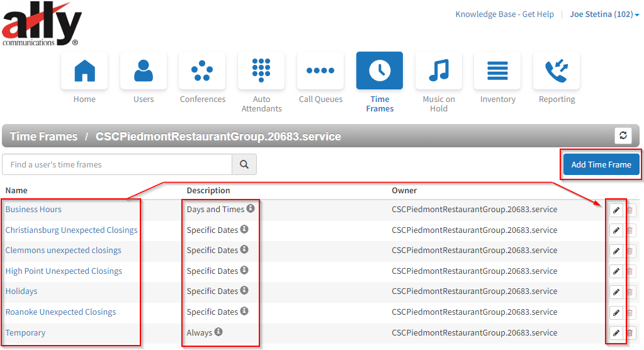The width and height of the screenshot is (644, 350).
Task: Open the Home section icon
Action: pyautogui.click(x=84, y=71)
